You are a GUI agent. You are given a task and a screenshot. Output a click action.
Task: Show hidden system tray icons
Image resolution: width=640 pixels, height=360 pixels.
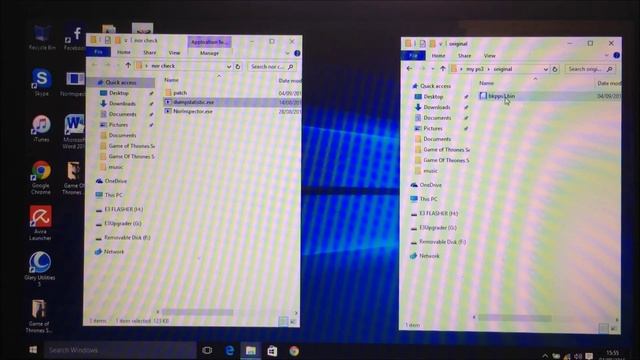point(545,356)
